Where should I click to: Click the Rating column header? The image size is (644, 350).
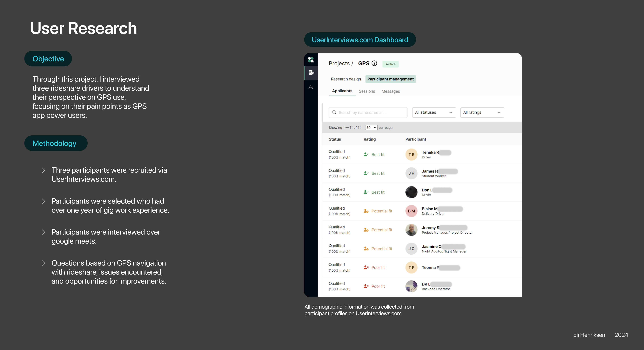pos(369,139)
